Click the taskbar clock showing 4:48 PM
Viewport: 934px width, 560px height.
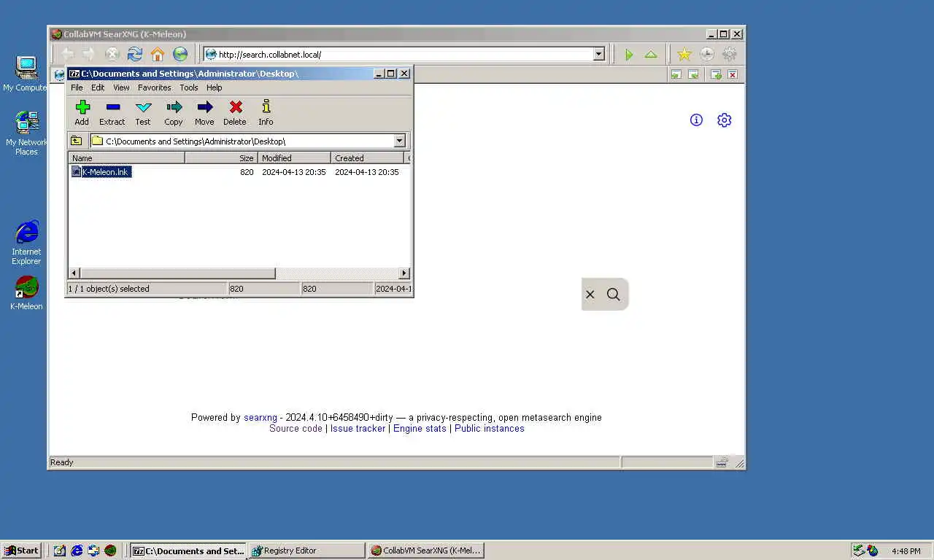[x=906, y=551]
